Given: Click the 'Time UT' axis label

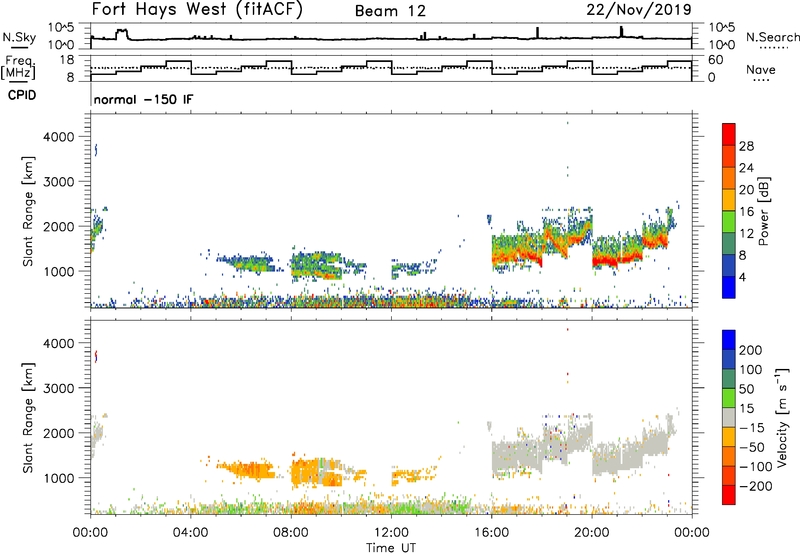Looking at the screenshot, I should 391,548.
